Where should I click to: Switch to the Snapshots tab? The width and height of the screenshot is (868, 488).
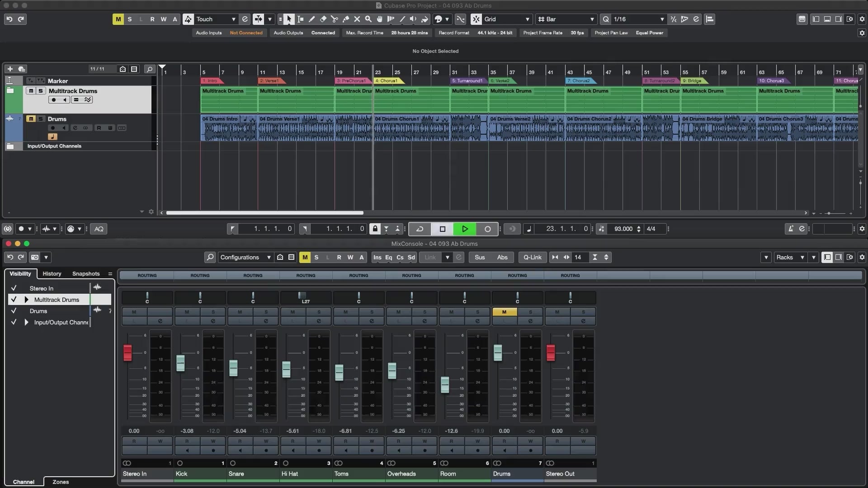[86, 274]
